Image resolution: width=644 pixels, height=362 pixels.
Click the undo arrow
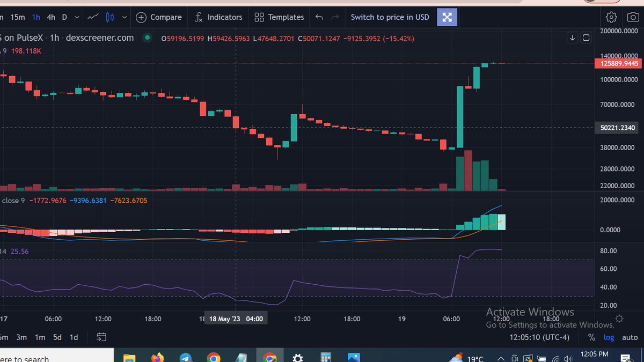(318, 17)
